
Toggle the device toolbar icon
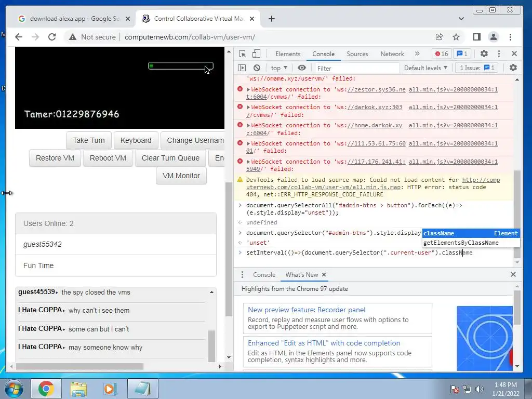pyautogui.click(x=257, y=54)
